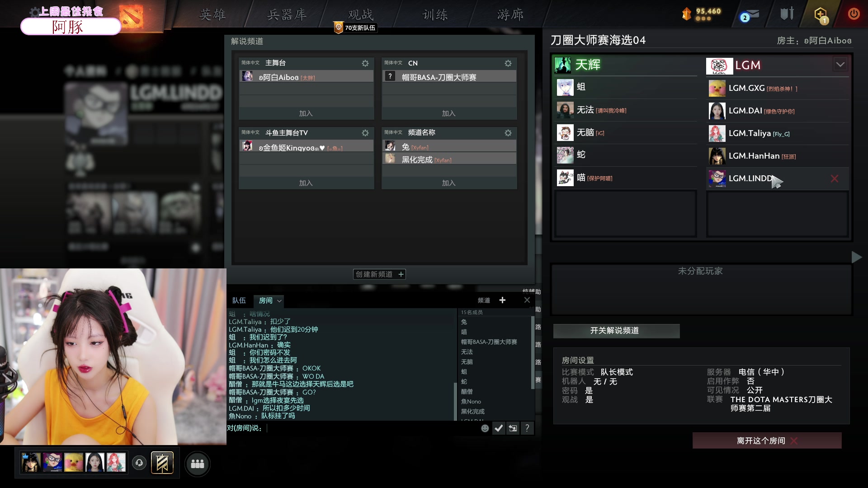The width and height of the screenshot is (868, 488).
Task: Open the 英雄 menu tab
Action: click(x=212, y=15)
